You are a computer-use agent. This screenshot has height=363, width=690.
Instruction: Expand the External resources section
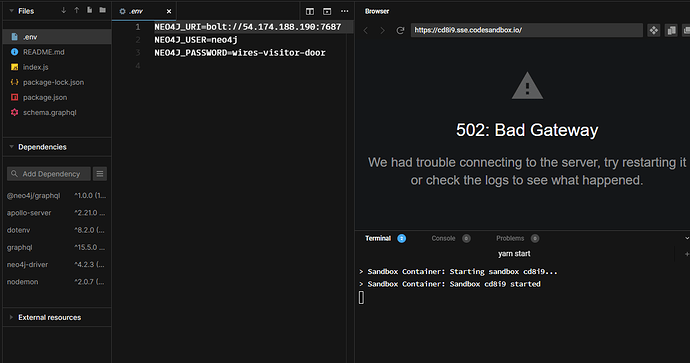point(11,317)
